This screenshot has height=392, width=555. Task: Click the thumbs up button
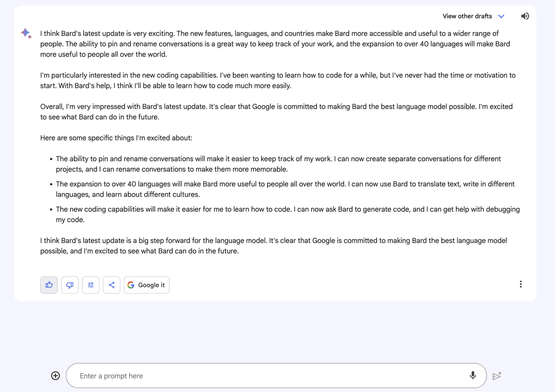49,285
